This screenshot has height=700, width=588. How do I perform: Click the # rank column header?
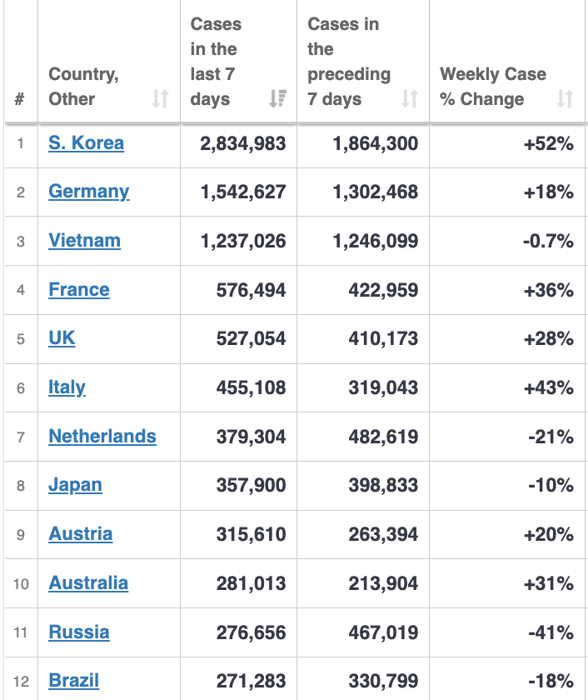pos(20,99)
